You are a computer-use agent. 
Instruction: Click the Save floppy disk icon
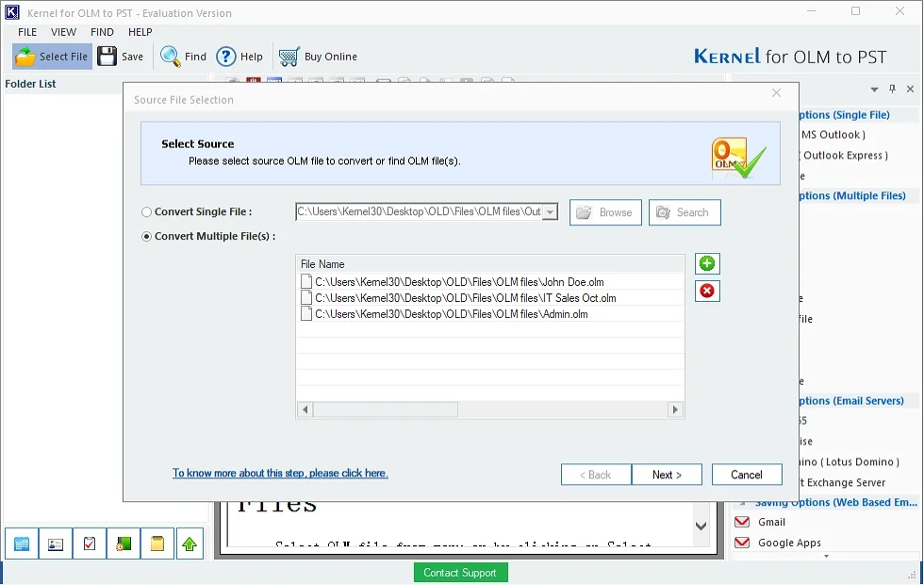coord(107,57)
